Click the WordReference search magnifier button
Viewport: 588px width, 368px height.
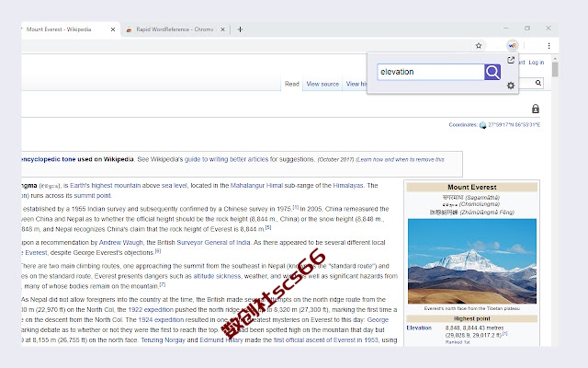[x=492, y=72]
